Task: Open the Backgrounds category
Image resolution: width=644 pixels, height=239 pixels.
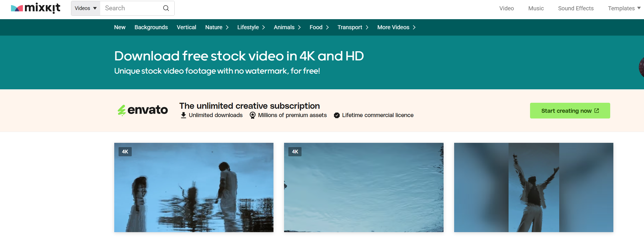Action: tap(151, 27)
